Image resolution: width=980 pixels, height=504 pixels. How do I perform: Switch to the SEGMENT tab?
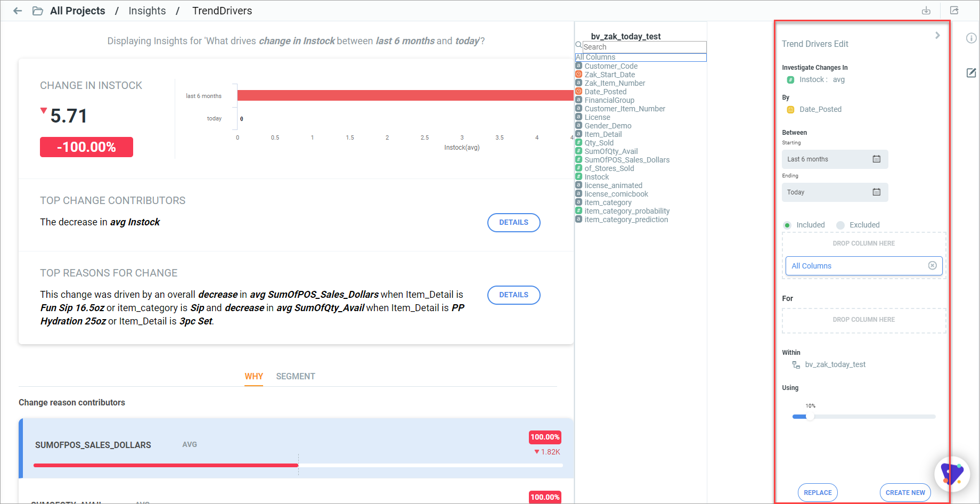[x=296, y=376]
